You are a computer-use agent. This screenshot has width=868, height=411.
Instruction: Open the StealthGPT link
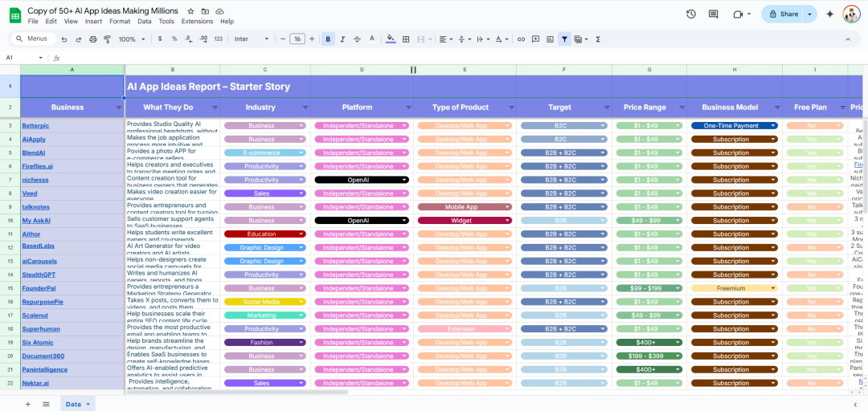point(39,275)
